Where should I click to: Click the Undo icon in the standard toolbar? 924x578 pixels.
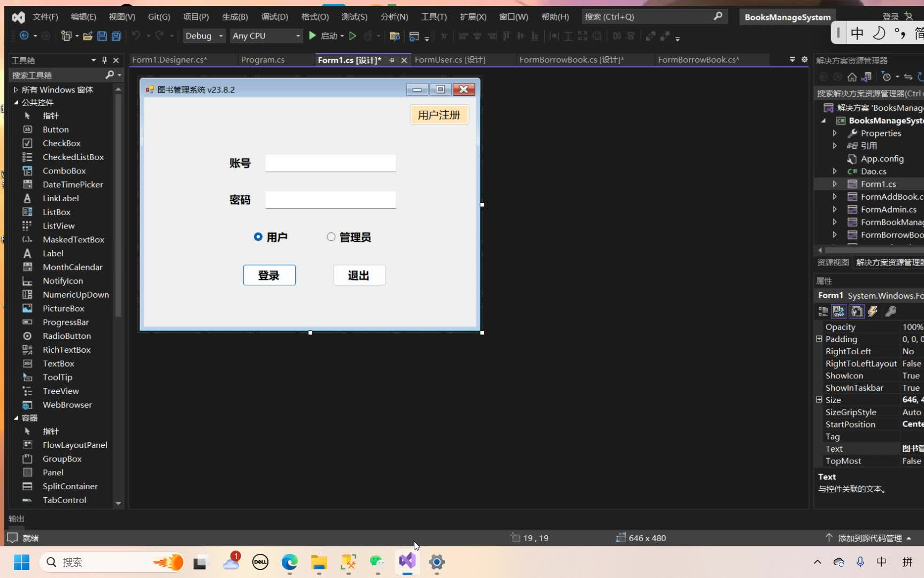(x=137, y=36)
